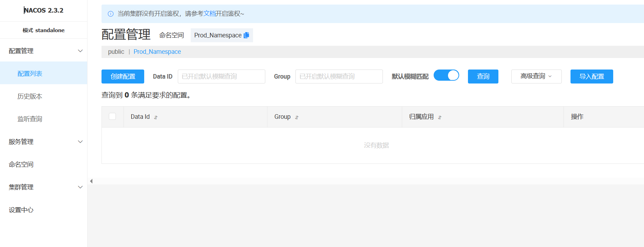Focus the Group search field
Viewport: 644px width, 247px height.
339,77
